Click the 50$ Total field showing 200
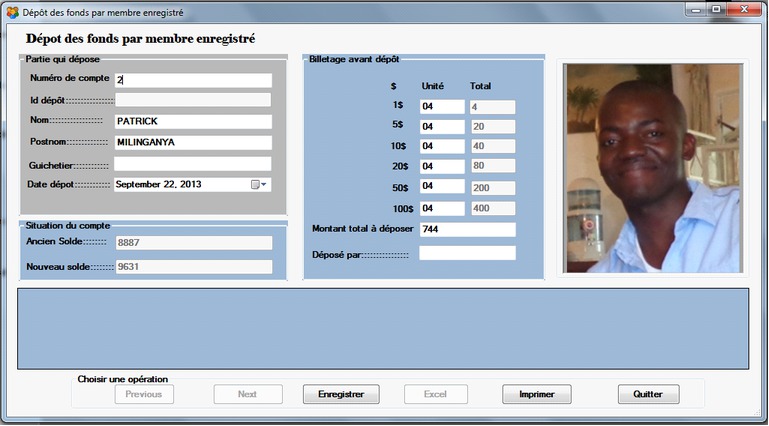769x426 pixels. (492, 188)
